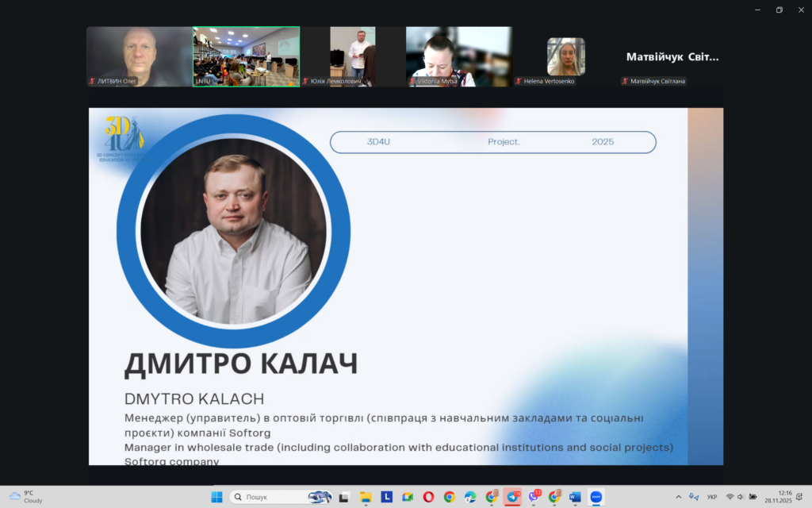Screen dimensions: 812x508
Task: Open Telegram from the taskbar
Action: [x=512, y=497]
